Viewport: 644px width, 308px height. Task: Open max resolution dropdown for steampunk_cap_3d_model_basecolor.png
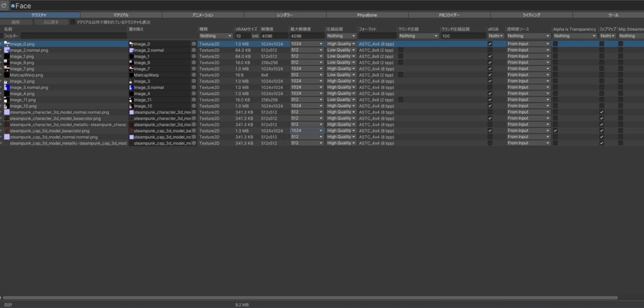click(307, 131)
